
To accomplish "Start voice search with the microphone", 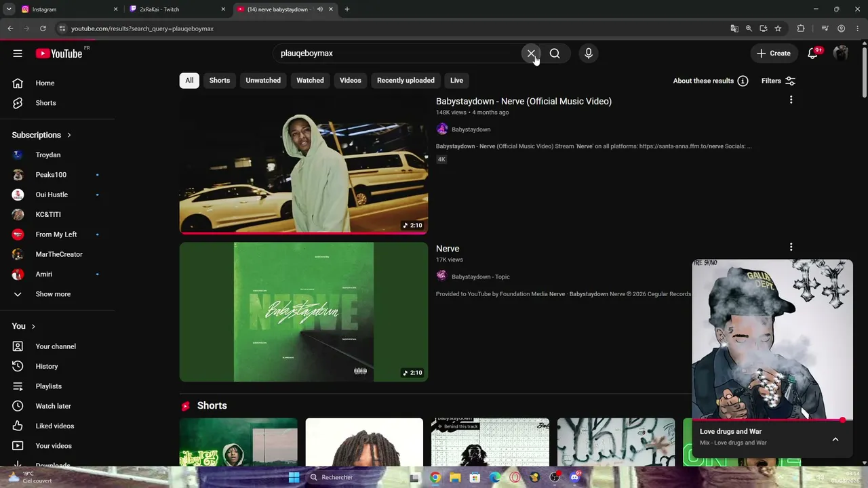I will click(589, 54).
